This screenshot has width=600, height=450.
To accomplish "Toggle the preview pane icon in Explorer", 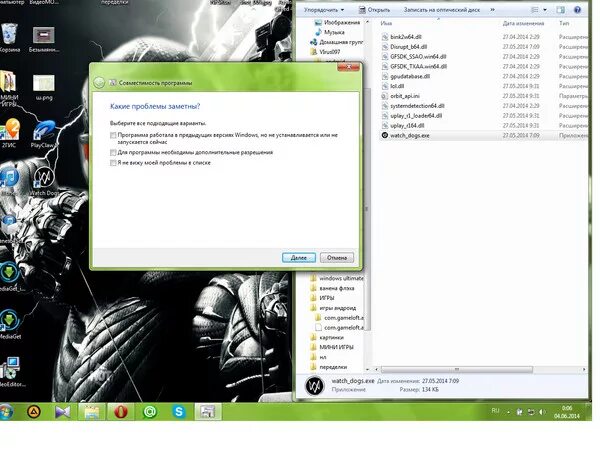I will pos(561,10).
